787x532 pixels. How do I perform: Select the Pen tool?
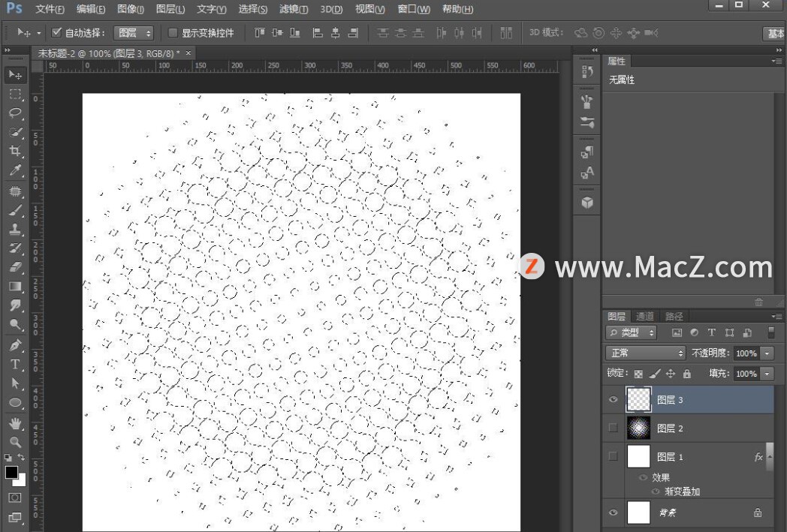pos(15,345)
